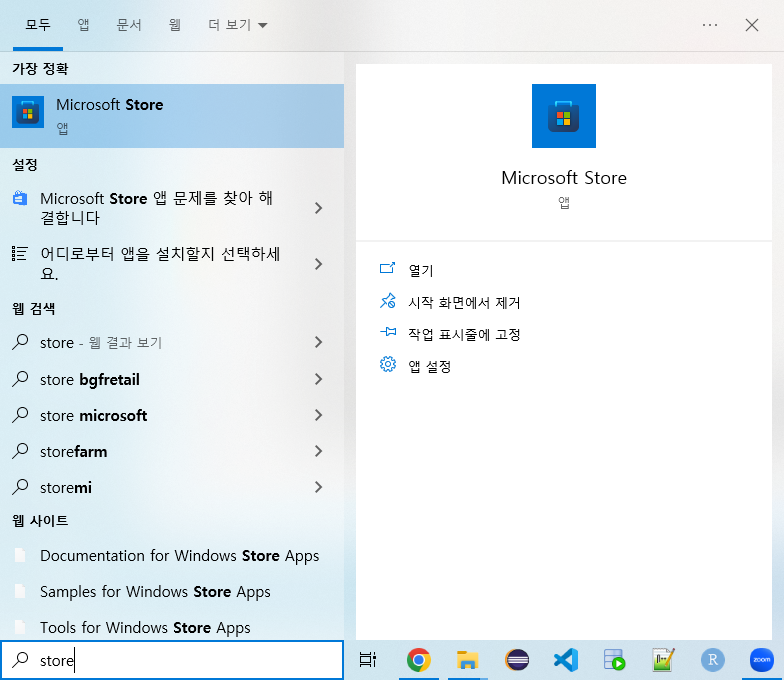
Task: Click page icon beside Documentation for Windows Store Apps
Action: [x=20, y=555]
